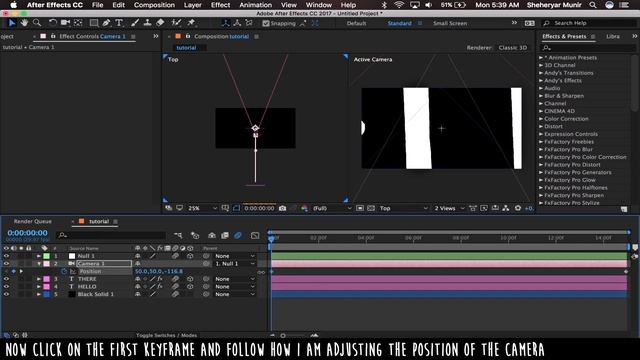Select the Pan Behind anchor point tool

click(78, 23)
